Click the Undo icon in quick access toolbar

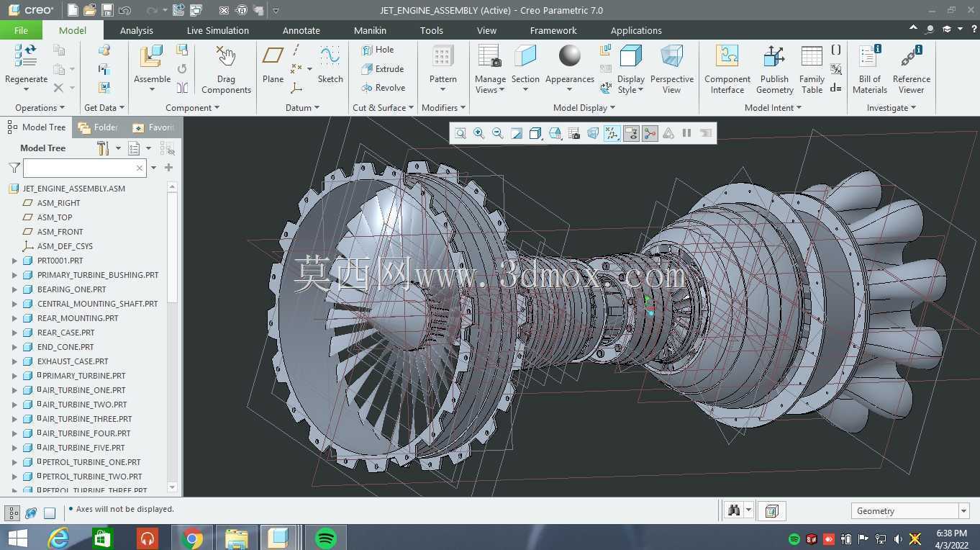[124, 10]
